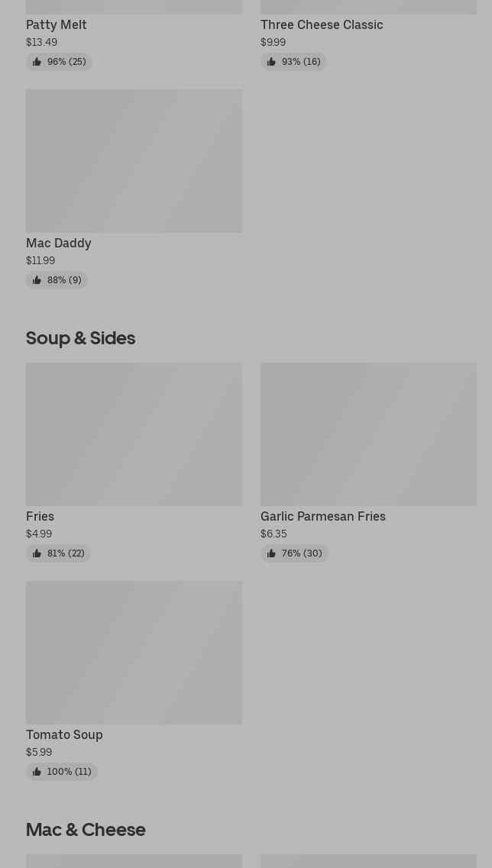Select the Garlic Parmesan Fries title

[323, 516]
